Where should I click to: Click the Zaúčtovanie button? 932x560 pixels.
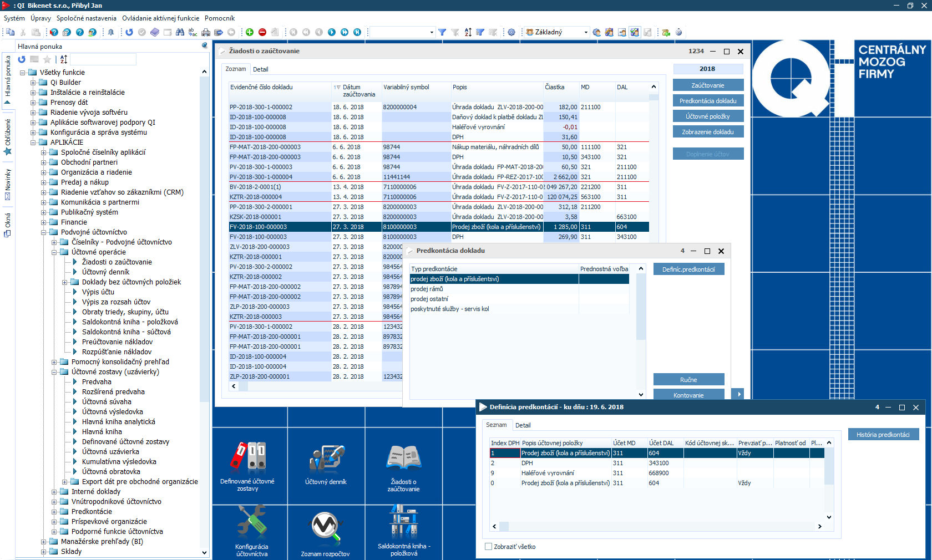click(707, 85)
